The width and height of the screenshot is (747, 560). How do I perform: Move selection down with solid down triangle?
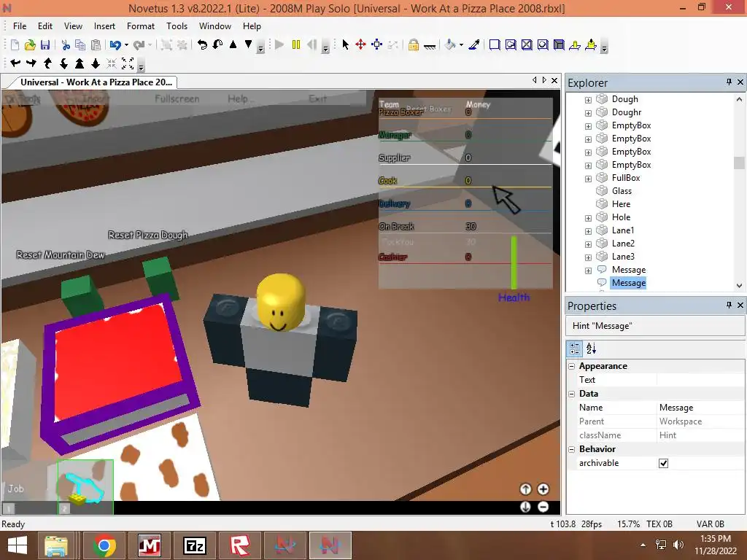[x=248, y=44]
